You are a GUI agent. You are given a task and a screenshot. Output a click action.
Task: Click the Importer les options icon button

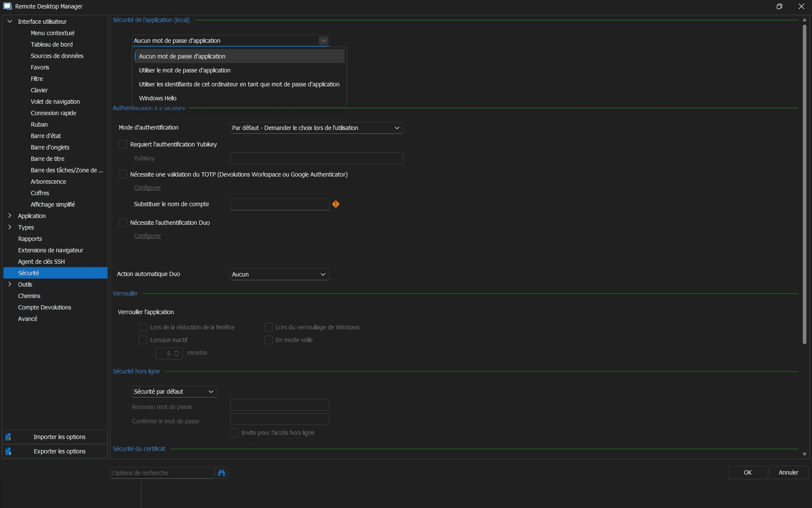coord(8,437)
